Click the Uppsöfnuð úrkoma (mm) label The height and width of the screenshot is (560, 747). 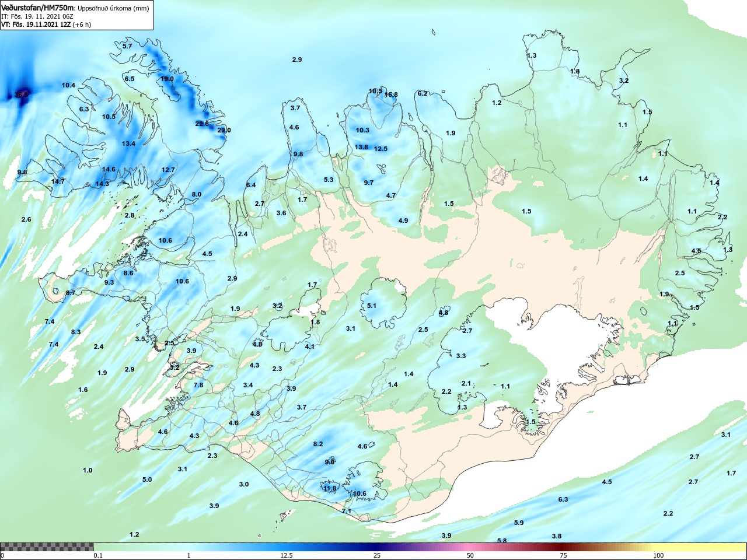click(113, 8)
